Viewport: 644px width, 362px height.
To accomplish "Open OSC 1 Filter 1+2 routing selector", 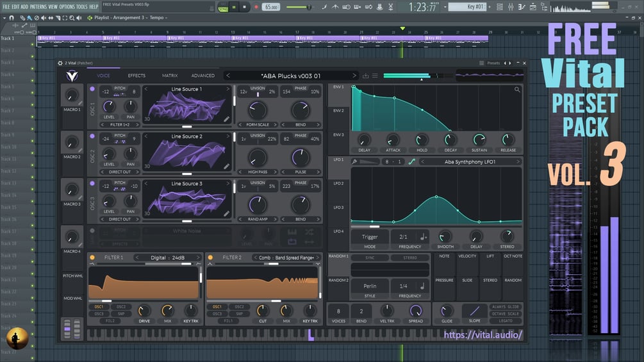I will [120, 125].
